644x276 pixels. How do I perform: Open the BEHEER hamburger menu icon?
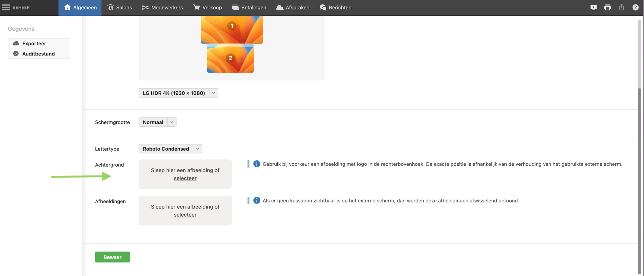pos(6,7)
